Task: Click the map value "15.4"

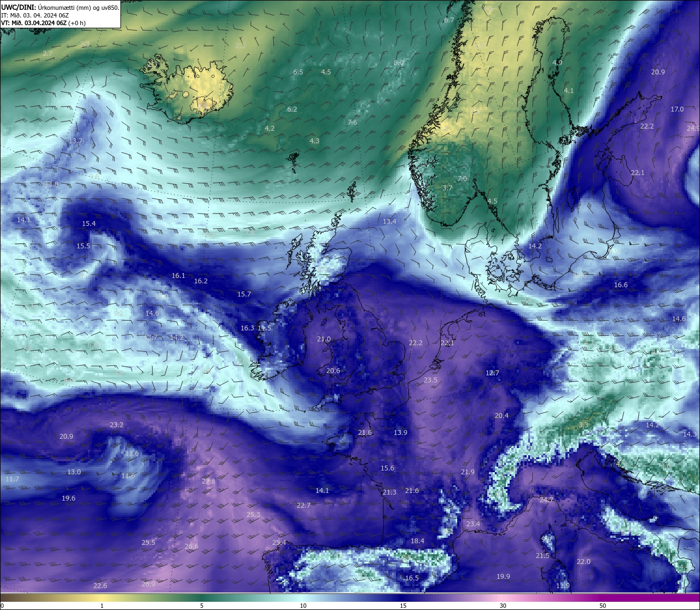Action: pyautogui.click(x=89, y=224)
